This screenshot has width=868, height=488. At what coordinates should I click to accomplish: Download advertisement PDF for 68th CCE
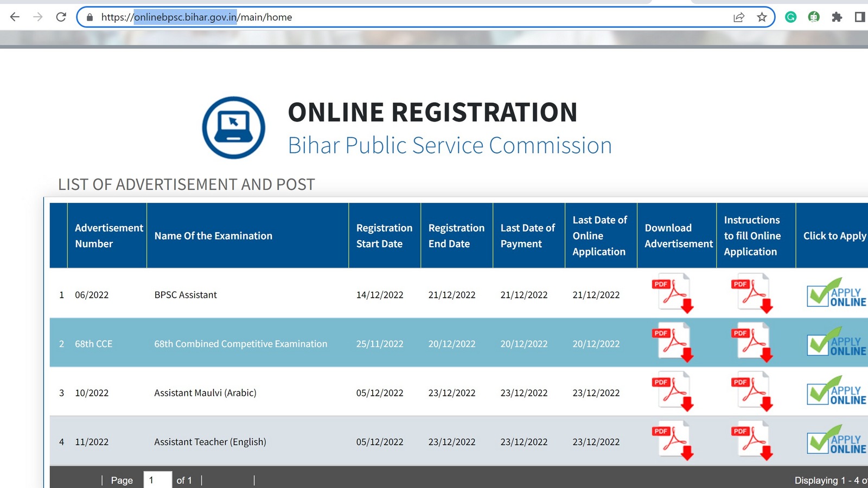673,342
